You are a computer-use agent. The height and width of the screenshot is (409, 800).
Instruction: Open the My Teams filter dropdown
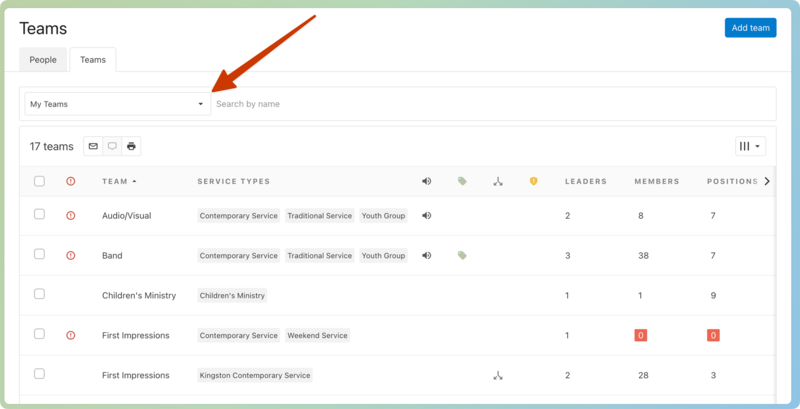116,104
